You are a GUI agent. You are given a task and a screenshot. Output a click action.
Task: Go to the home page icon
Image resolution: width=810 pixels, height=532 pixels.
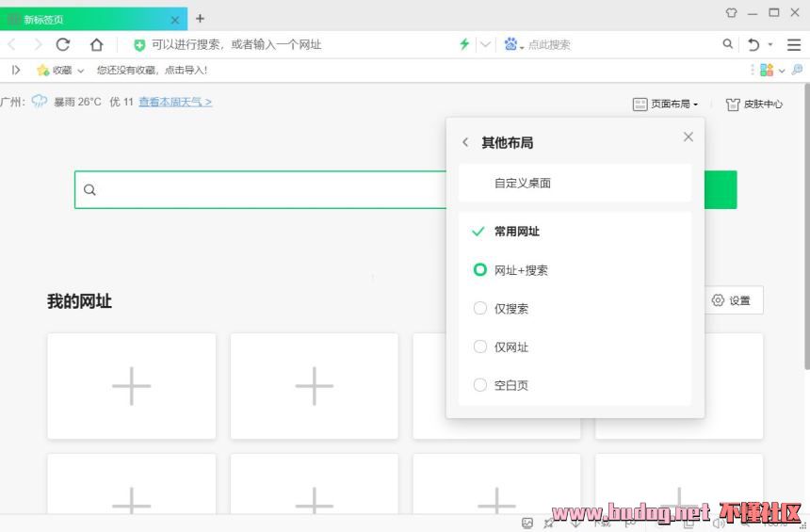[96, 44]
